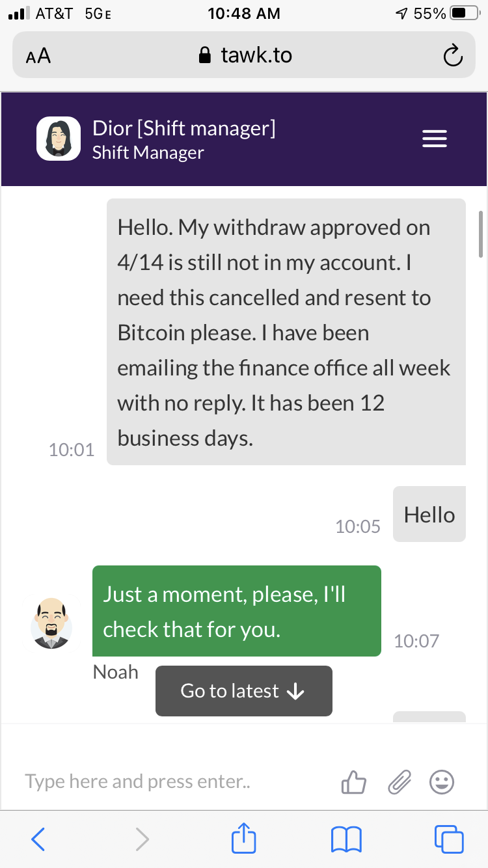Viewport: 488px width, 868px height.
Task: Go back to previous page
Action: click(x=38, y=839)
